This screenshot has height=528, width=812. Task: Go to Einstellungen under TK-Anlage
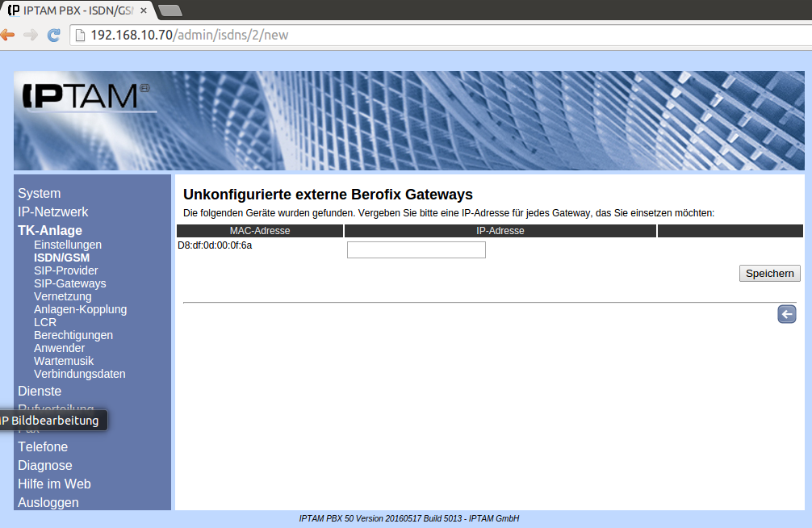pos(68,245)
